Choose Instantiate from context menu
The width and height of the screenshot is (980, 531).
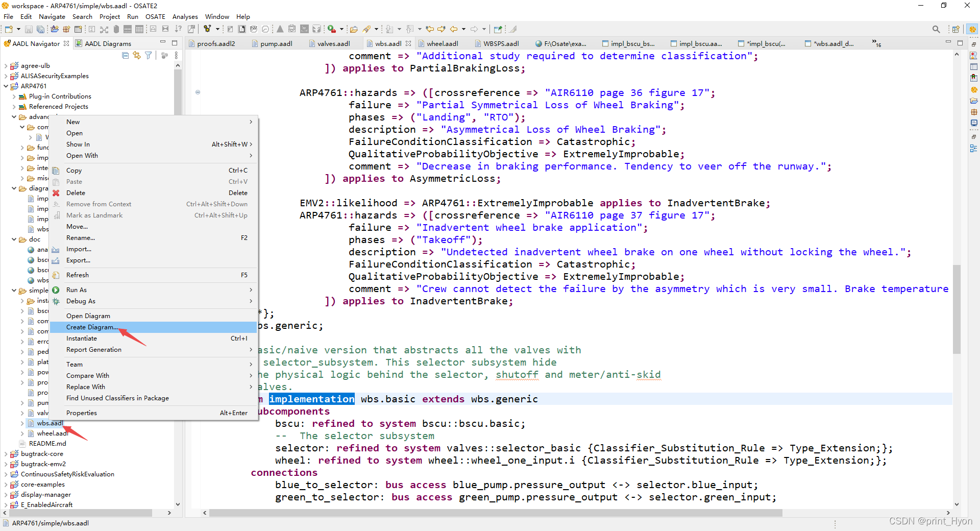click(153, 339)
